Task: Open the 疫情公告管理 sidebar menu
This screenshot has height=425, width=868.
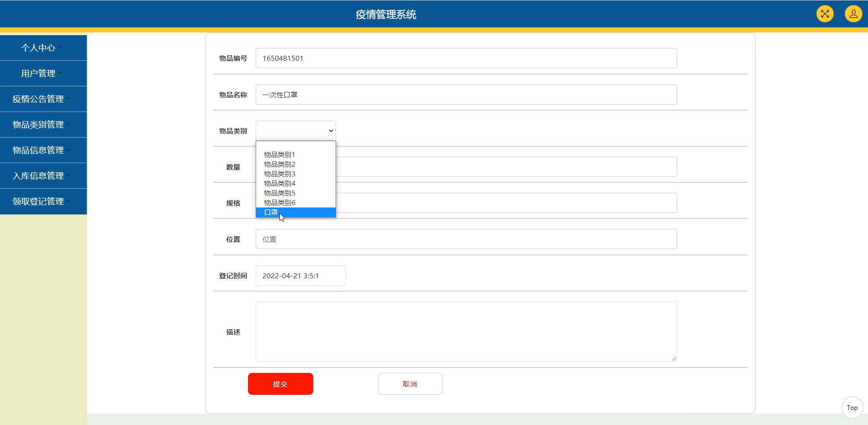Action: click(x=43, y=99)
